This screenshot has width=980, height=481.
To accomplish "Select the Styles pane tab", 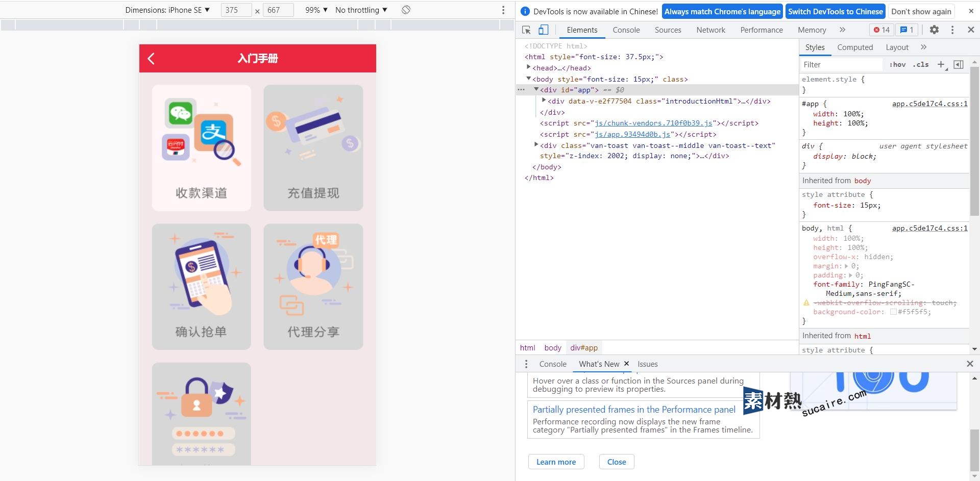I will pyautogui.click(x=815, y=47).
